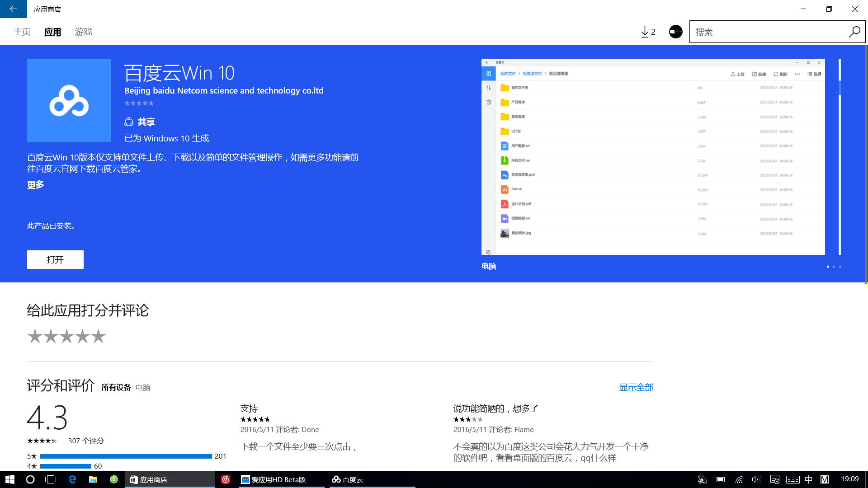Click the back arrow in title bar
Image resolution: width=868 pixels, height=488 pixels.
(x=13, y=9)
